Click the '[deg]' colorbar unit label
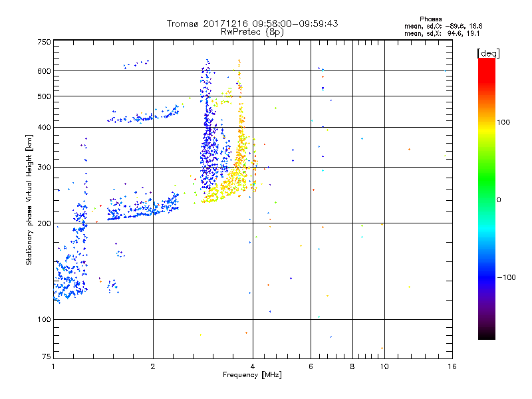The height and width of the screenshot is (399, 532). pyautogui.click(x=488, y=53)
